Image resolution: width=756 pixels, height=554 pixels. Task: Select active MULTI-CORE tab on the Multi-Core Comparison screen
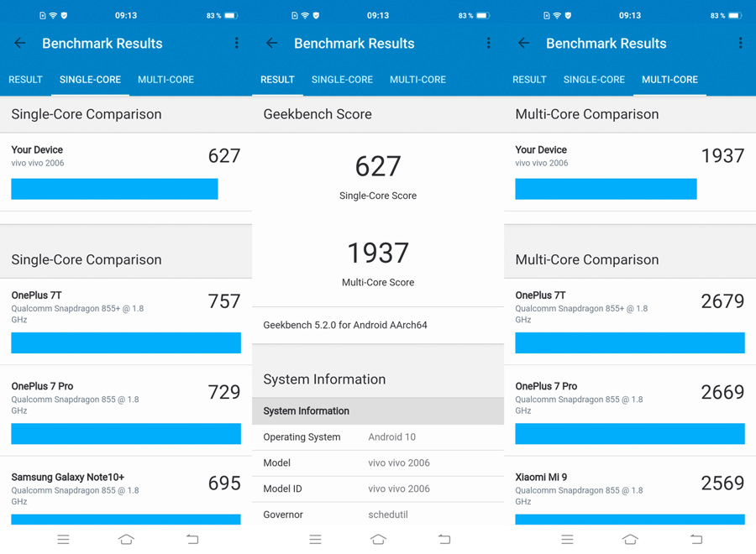669,80
